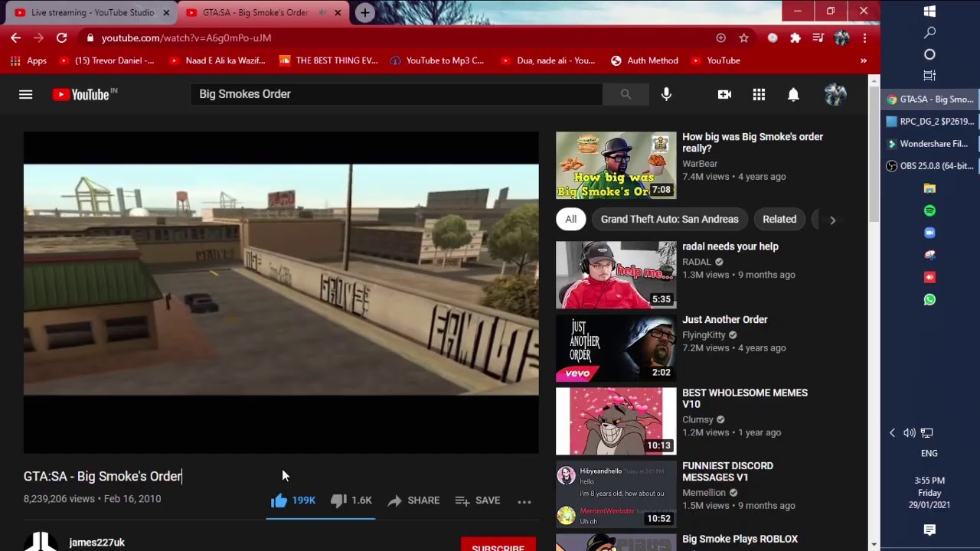Viewport: 980px width, 551px height.
Task: Bookmark this page with star icon
Action: [743, 37]
